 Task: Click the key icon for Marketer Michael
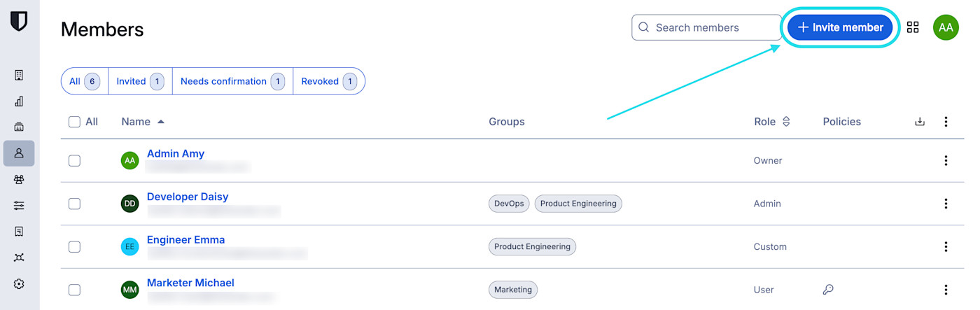[828, 290]
